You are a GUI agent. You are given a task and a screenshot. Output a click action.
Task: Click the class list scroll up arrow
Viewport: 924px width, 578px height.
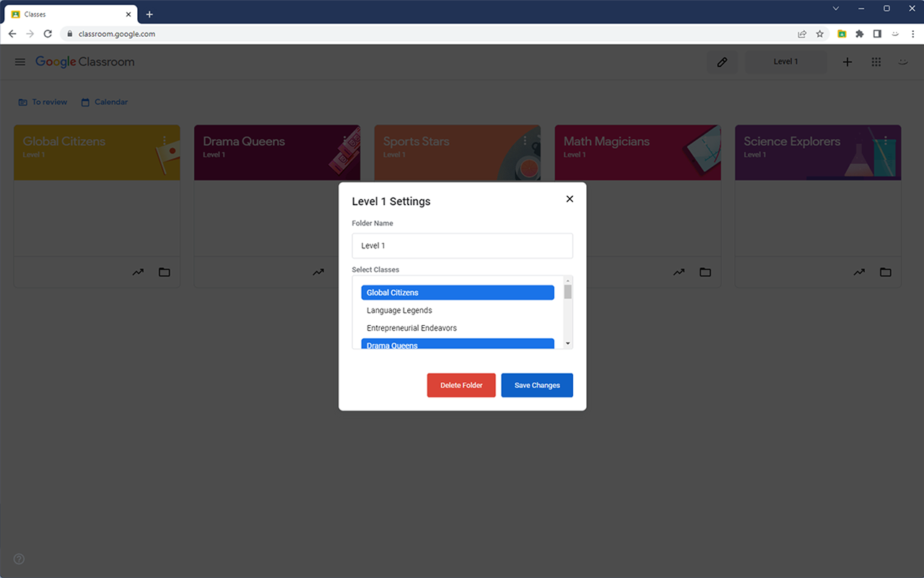point(568,280)
